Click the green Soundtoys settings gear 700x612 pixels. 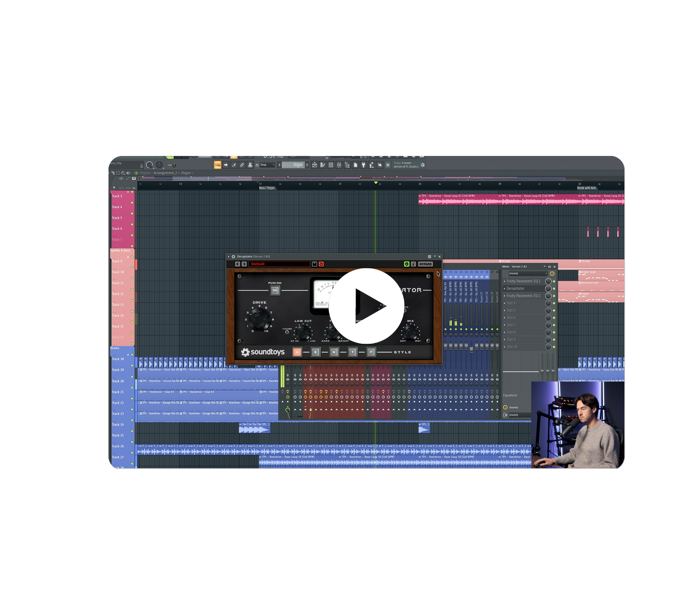point(407,264)
